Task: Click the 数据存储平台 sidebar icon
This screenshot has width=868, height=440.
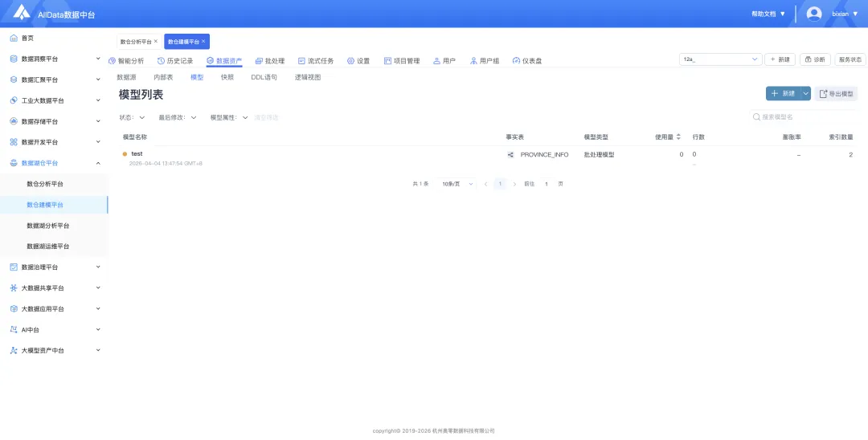Action: pyautogui.click(x=14, y=121)
